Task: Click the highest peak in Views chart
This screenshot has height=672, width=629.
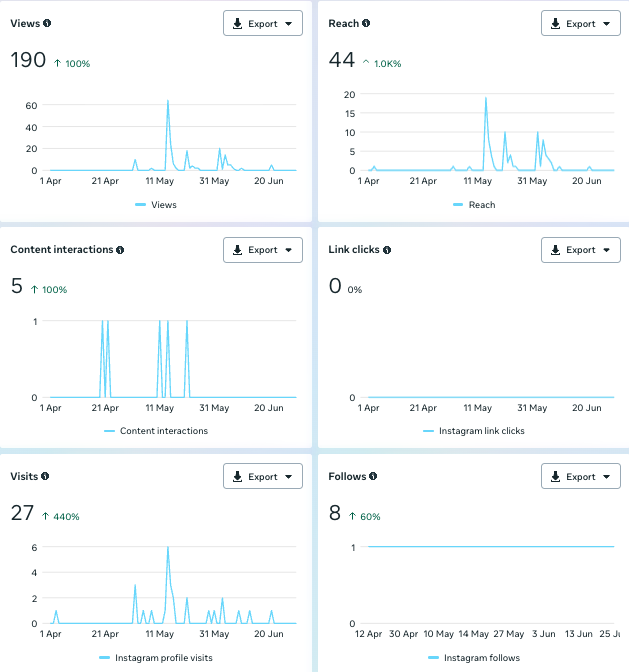Action: [x=168, y=101]
